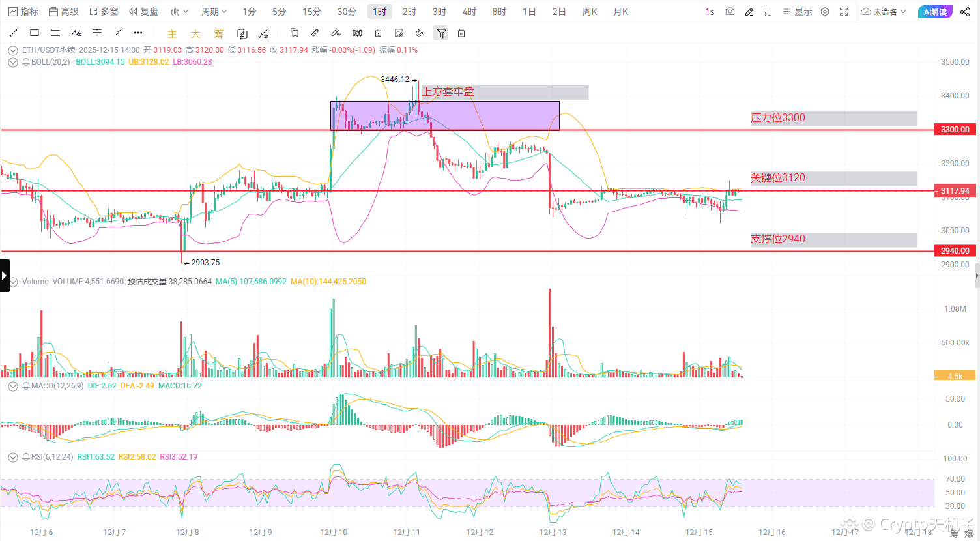
Task: Select the freehand pen drawing tool
Action: tap(336, 33)
